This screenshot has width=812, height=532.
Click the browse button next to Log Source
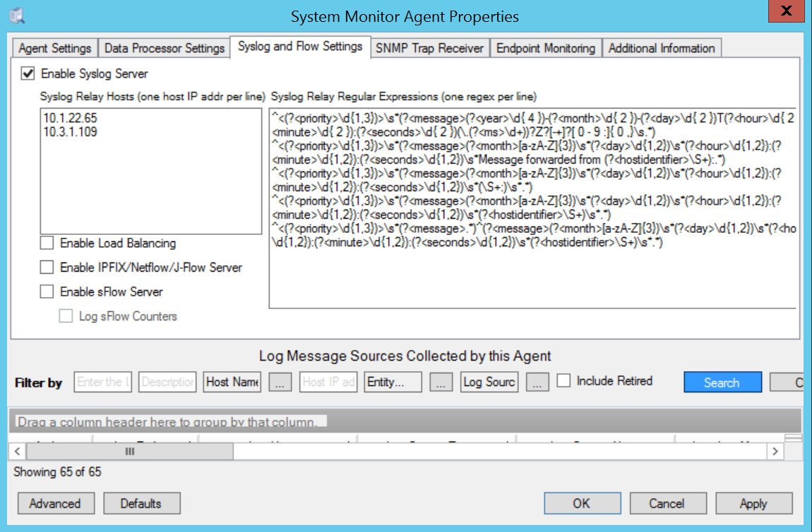pos(537,382)
